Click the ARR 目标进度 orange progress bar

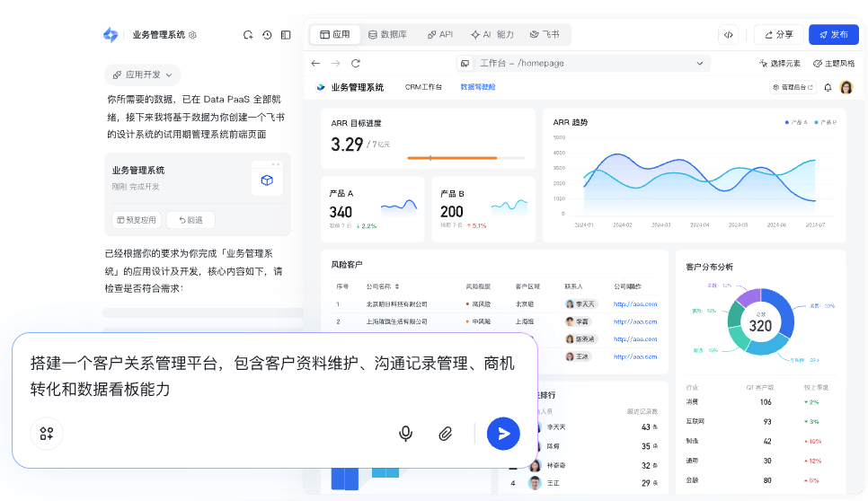pyautogui.click(x=452, y=158)
